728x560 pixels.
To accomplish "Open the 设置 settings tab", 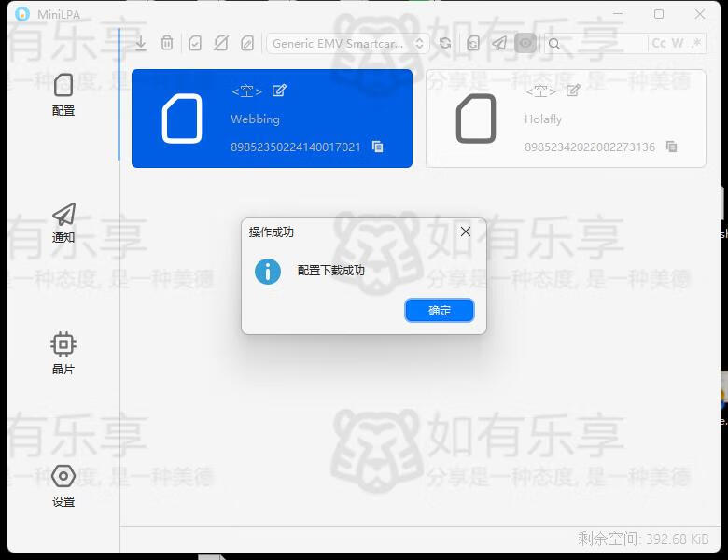I will [x=63, y=484].
